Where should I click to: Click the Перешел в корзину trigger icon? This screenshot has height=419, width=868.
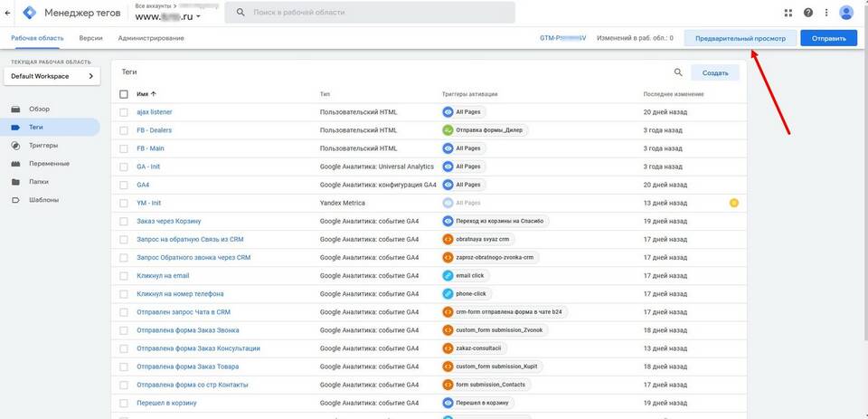448,403
